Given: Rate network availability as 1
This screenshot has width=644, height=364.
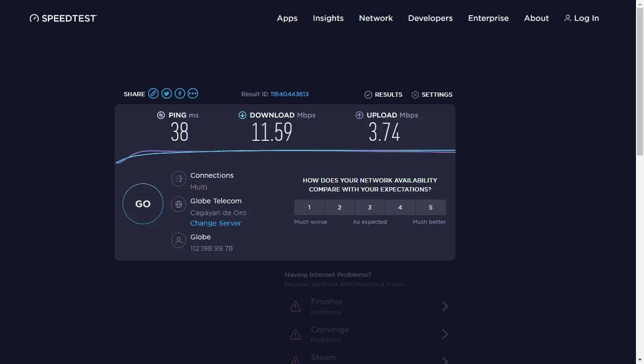Looking at the screenshot, I should [309, 208].
